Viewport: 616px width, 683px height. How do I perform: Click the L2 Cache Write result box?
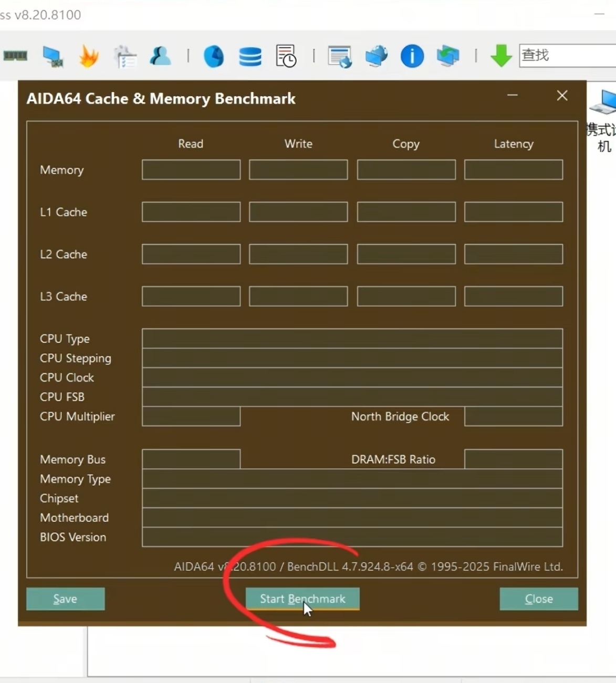(x=298, y=254)
